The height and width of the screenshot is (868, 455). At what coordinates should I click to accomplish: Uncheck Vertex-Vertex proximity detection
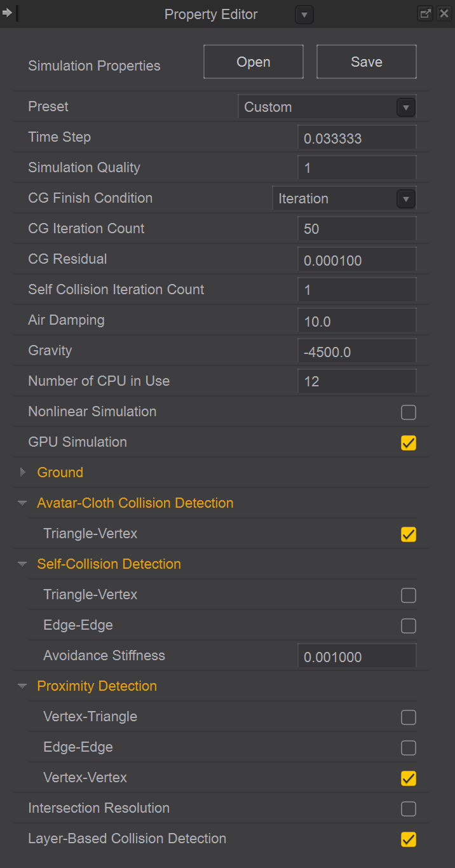[409, 778]
